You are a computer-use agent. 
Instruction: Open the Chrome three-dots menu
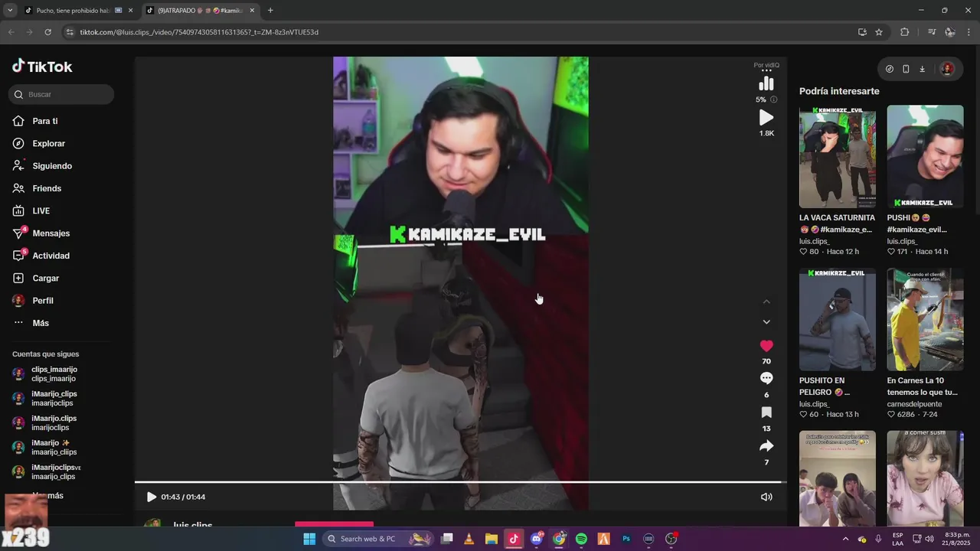(969, 32)
